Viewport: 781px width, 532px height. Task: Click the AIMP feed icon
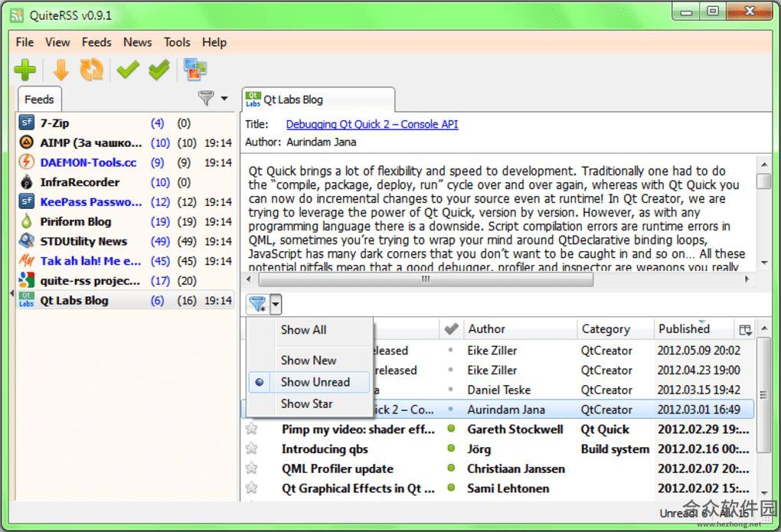pos(26,142)
